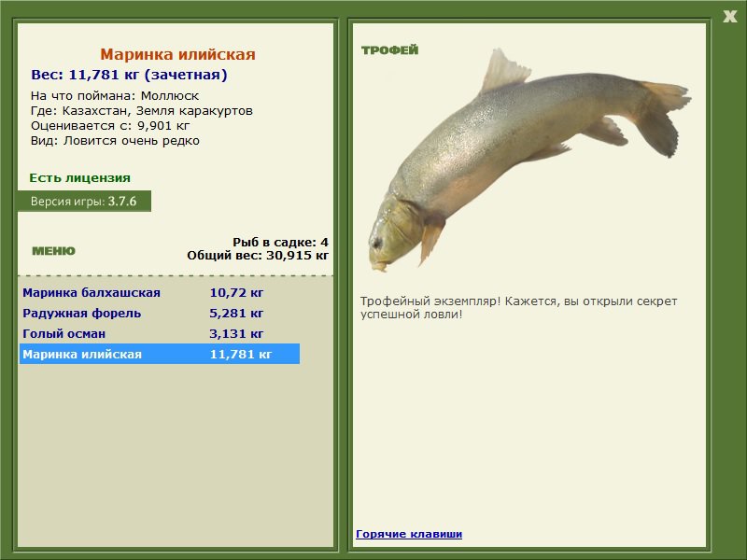747x560 pixels.
Task: Click the ТРОФЕЙ label above the fish
Action: (389, 50)
